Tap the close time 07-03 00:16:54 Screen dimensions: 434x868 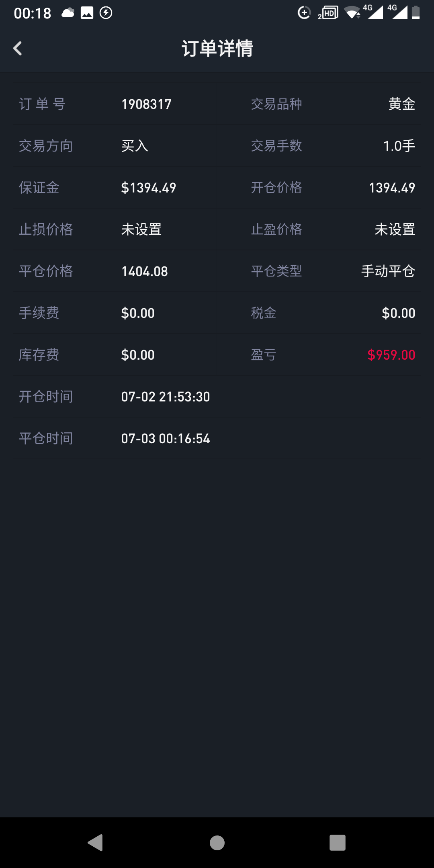pyautogui.click(x=166, y=439)
